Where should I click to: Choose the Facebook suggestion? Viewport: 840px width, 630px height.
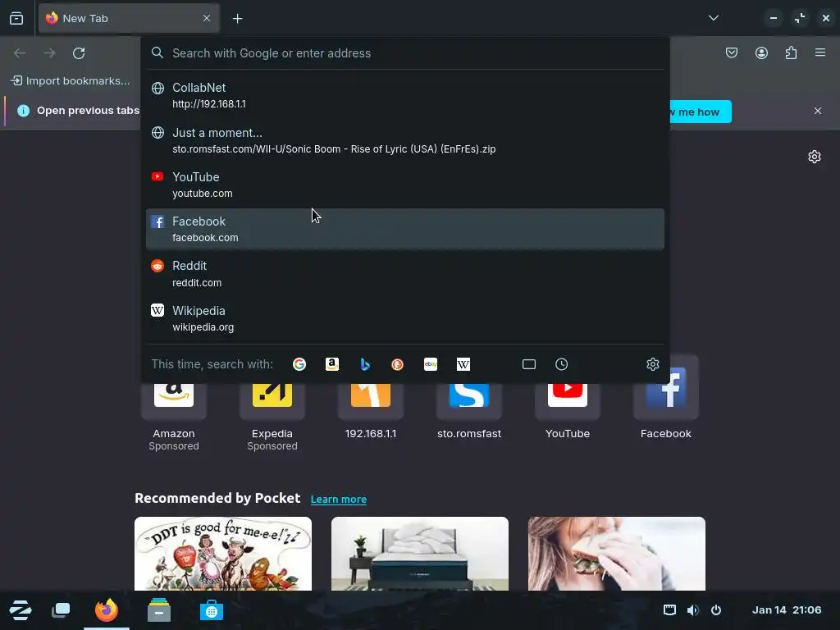coord(405,230)
